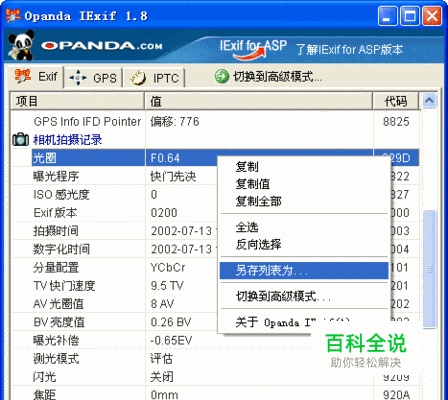Click the value YCbCr
The image size is (448, 400).
[168, 267]
